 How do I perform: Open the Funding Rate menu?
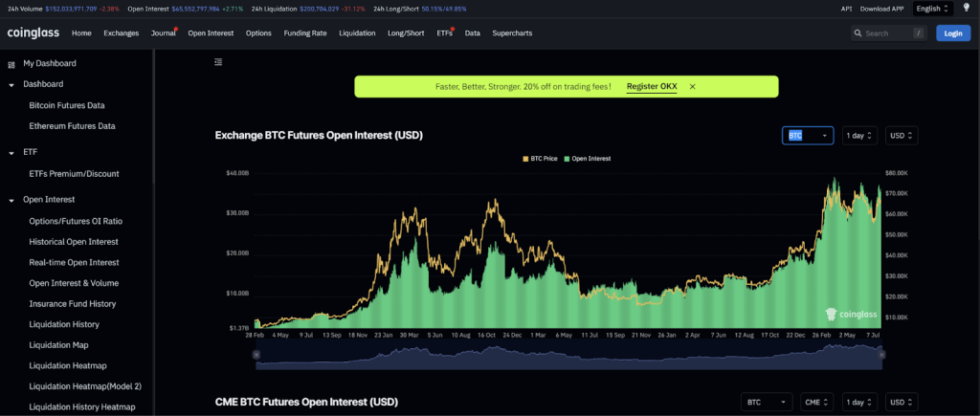305,33
